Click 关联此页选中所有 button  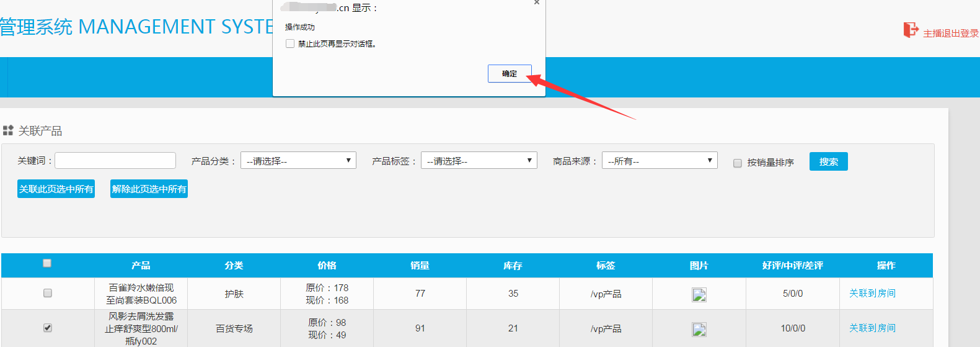tap(56, 189)
